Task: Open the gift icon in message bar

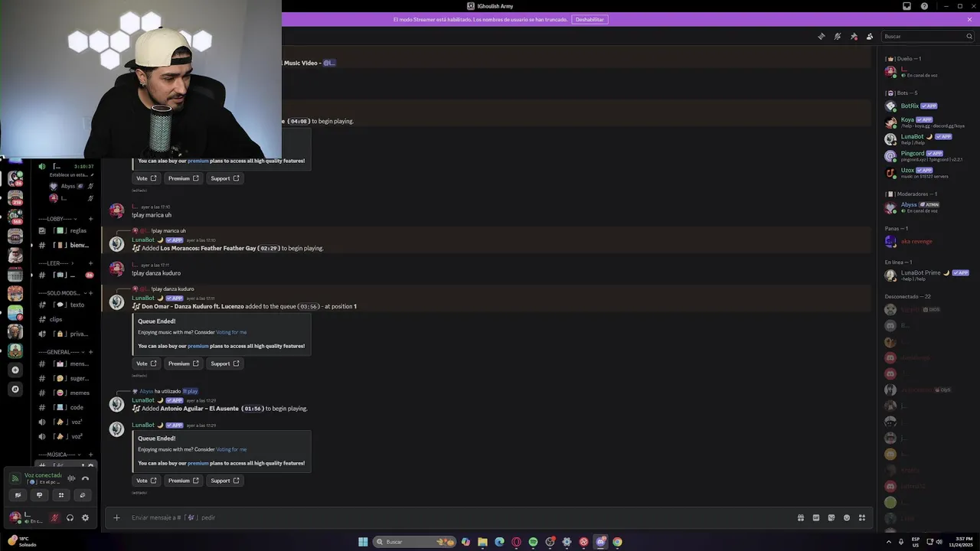Action: click(801, 517)
